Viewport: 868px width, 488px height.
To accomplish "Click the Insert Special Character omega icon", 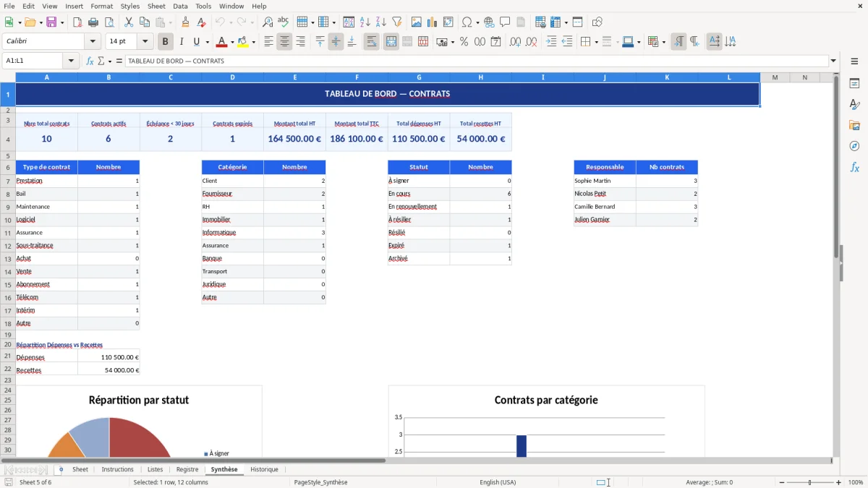I will coord(467,22).
